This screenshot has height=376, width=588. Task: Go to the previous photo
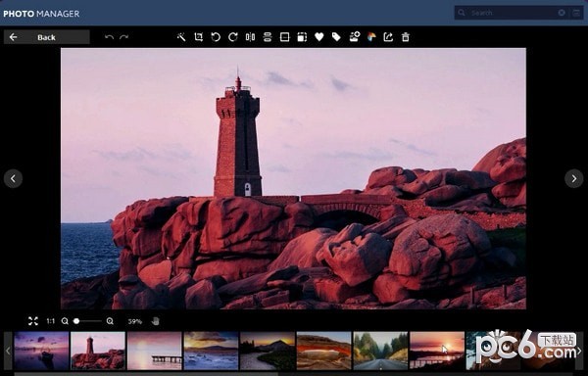(13, 179)
